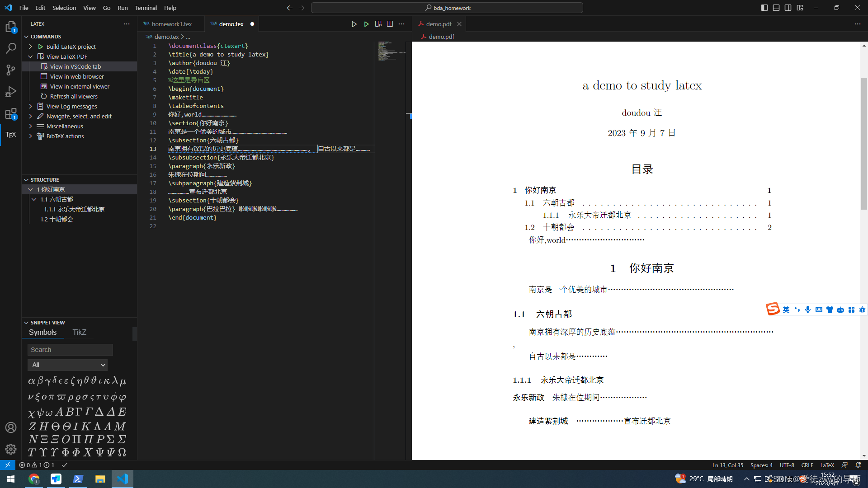The width and height of the screenshot is (868, 488).
Task: Toggle the bottom Panel layout button
Action: pyautogui.click(x=776, y=8)
